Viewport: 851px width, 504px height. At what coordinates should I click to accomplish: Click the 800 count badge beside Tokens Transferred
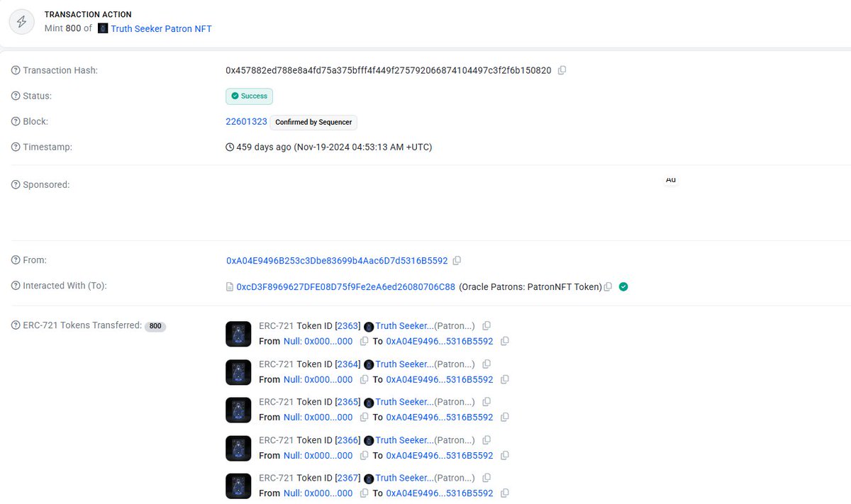point(155,326)
